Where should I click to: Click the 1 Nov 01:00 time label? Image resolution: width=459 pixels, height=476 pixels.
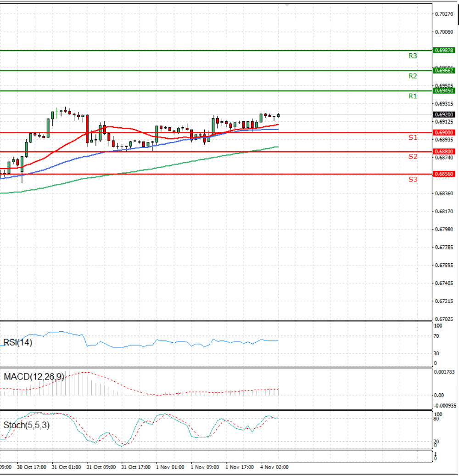click(x=170, y=467)
